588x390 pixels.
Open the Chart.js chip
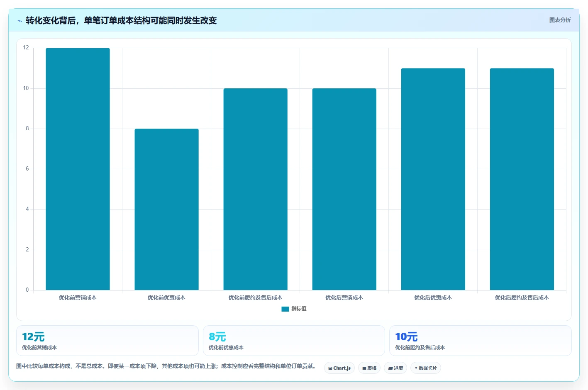pos(339,368)
